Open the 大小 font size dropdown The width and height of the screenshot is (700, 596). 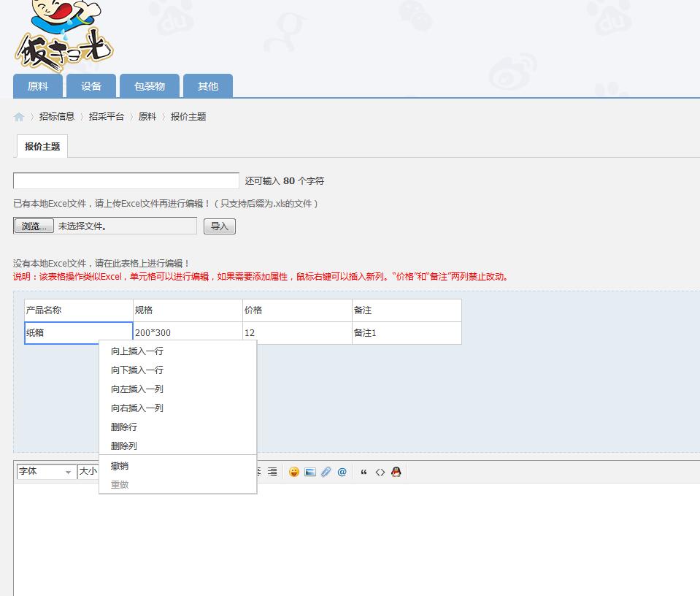click(88, 472)
